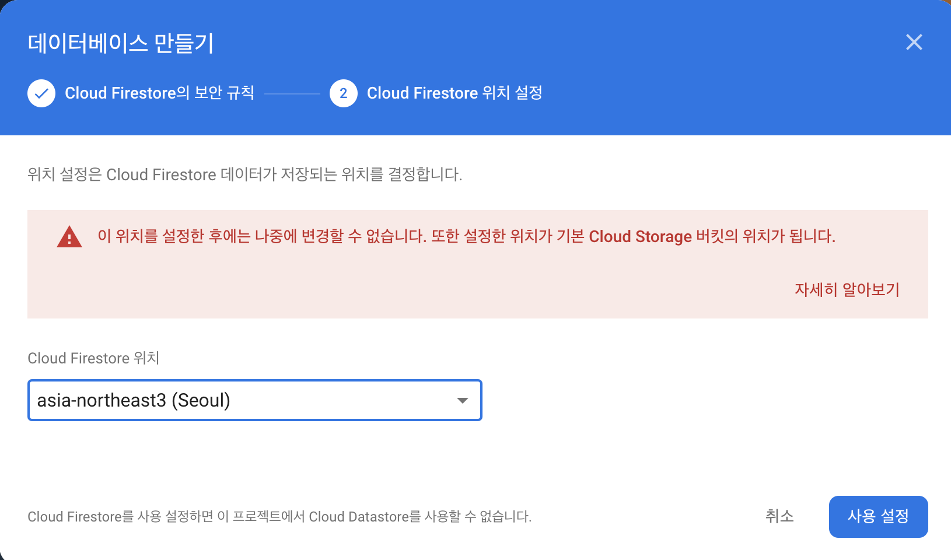951x560 pixels.
Task: Click the step 2 number circle
Action: pyautogui.click(x=344, y=93)
